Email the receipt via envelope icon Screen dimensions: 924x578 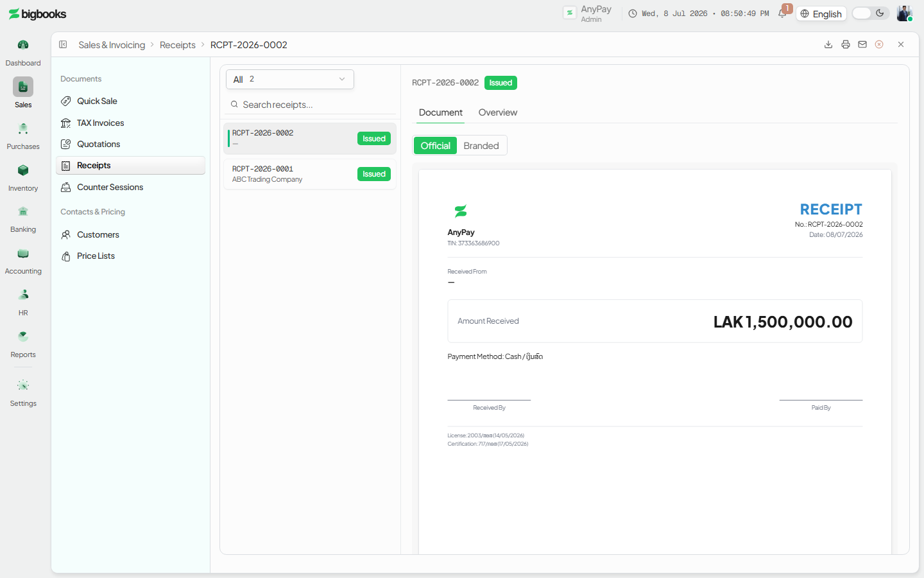tap(862, 44)
